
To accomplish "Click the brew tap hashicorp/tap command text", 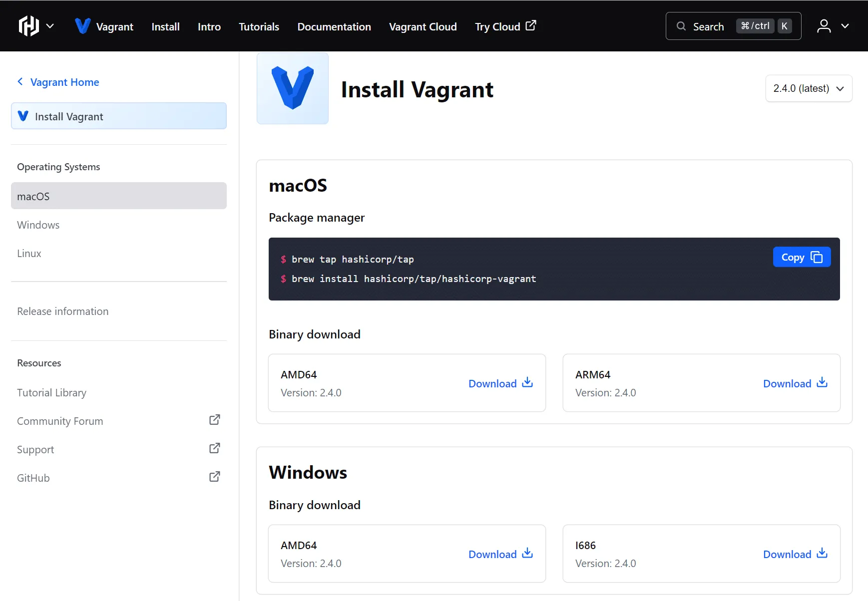I will click(x=353, y=259).
